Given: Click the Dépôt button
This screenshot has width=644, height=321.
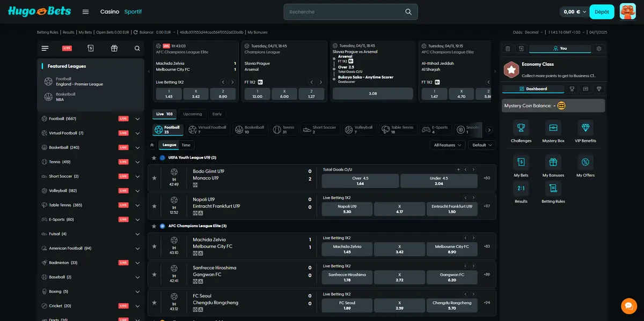Looking at the screenshot, I should (602, 11).
